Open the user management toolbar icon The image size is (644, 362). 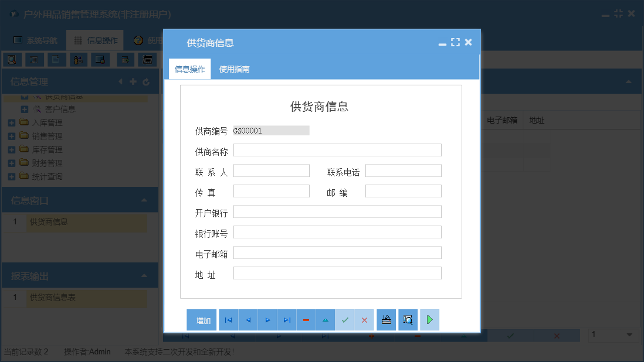[79, 59]
